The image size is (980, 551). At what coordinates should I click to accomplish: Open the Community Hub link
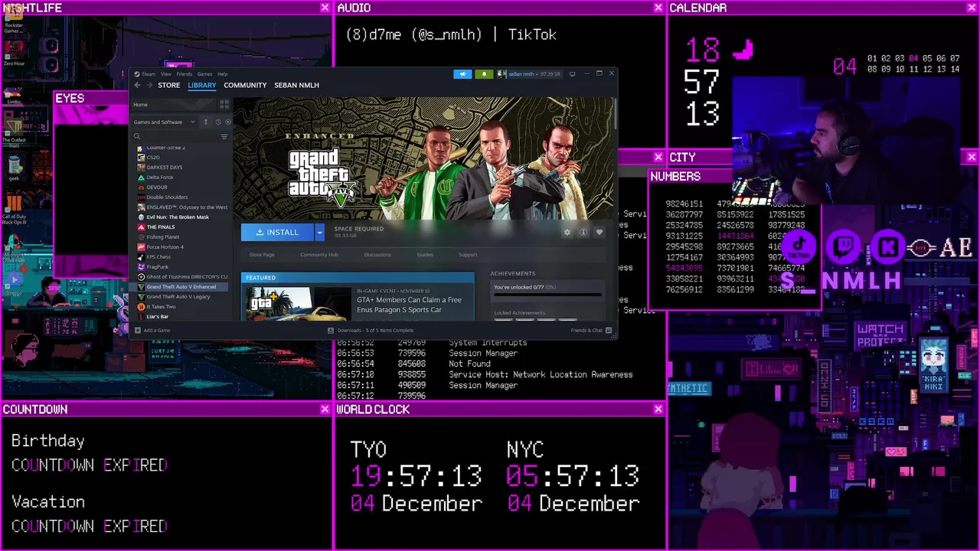click(x=319, y=255)
